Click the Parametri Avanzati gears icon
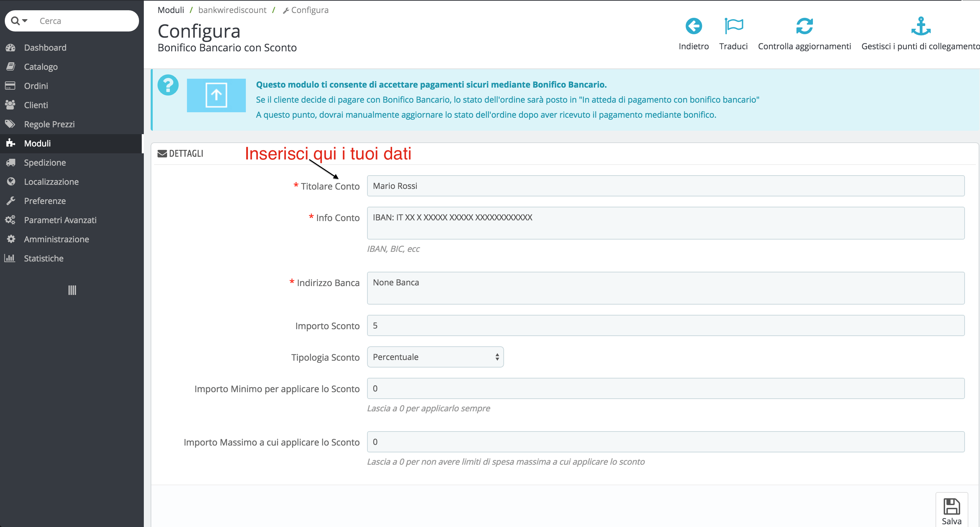The height and width of the screenshot is (527, 980). [x=10, y=220]
